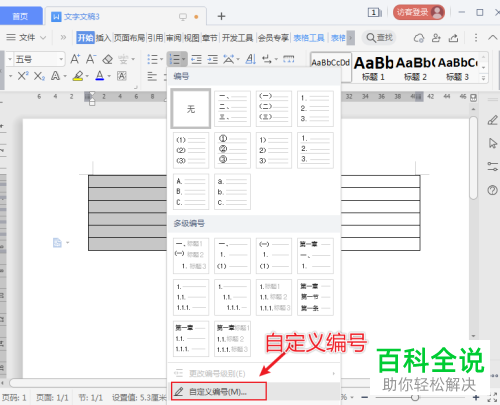Select the A. B. C. numbering style
The height and width of the screenshot is (405, 500).
tap(191, 192)
